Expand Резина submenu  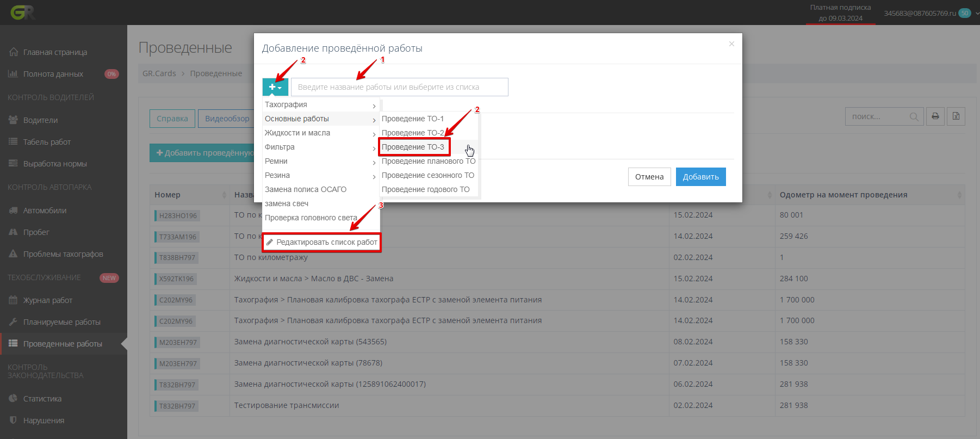[320, 175]
